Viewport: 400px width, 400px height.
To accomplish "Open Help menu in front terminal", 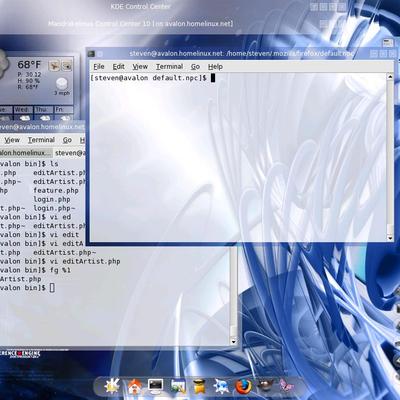I will pyautogui.click(x=215, y=67).
